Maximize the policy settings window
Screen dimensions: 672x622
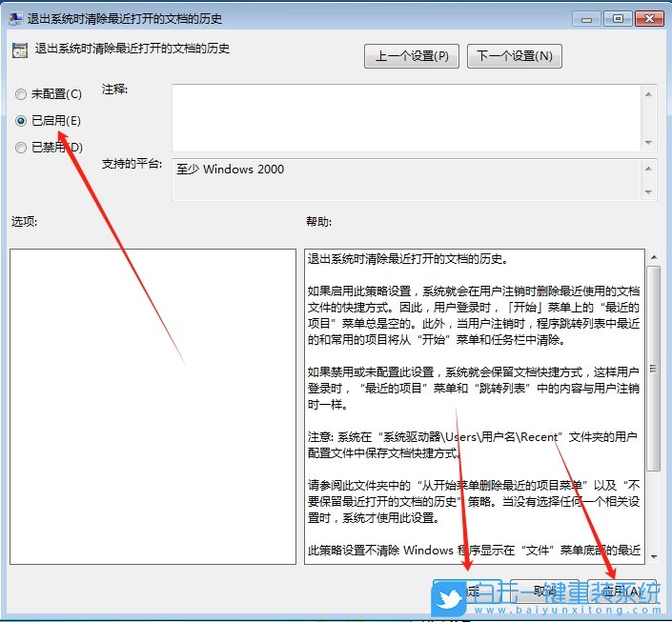tap(618, 19)
